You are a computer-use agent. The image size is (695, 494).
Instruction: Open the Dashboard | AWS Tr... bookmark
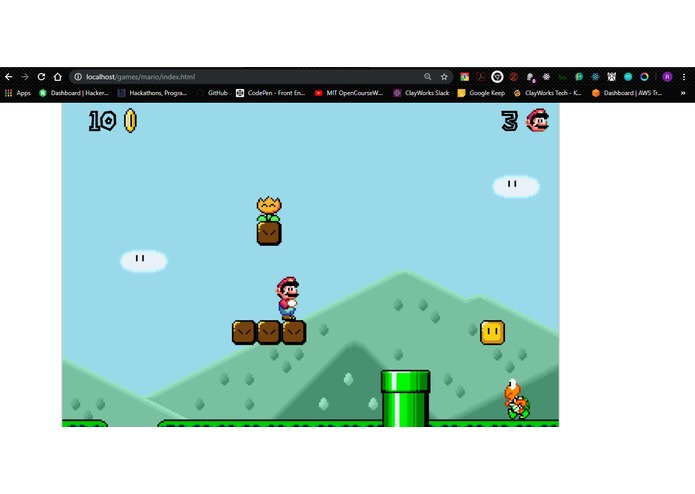point(627,93)
